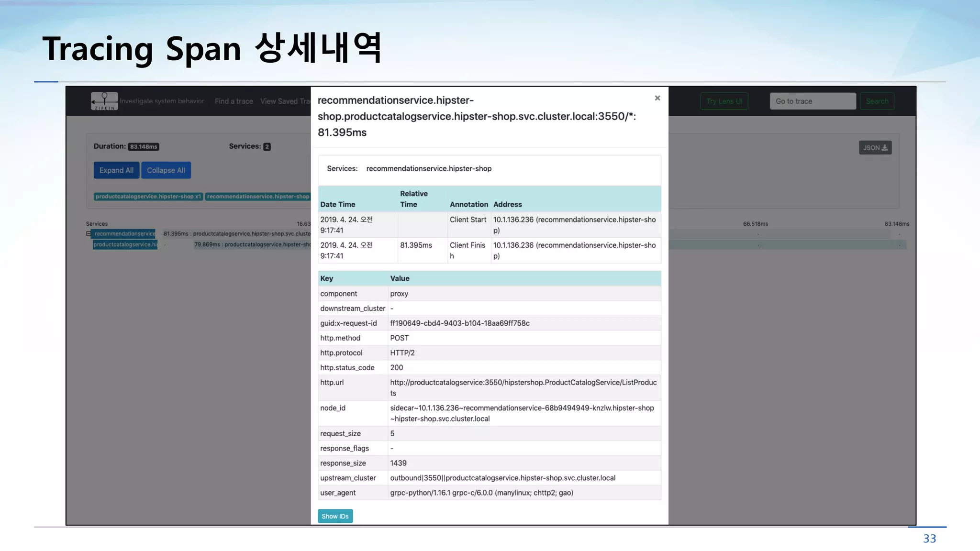Click the user_agent grpc-python value
Image resolution: width=980 pixels, height=551 pixels.
[x=482, y=493]
